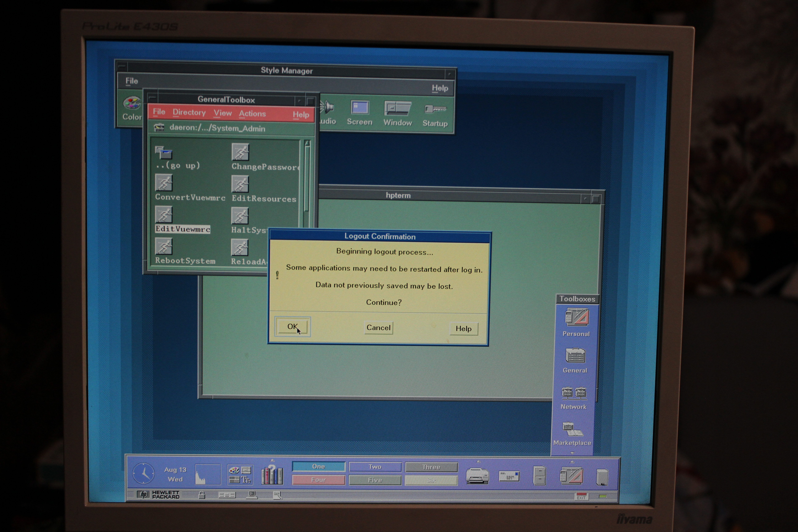
Task: Open the Actions menu in GeneralToolbox
Action: tap(252, 114)
